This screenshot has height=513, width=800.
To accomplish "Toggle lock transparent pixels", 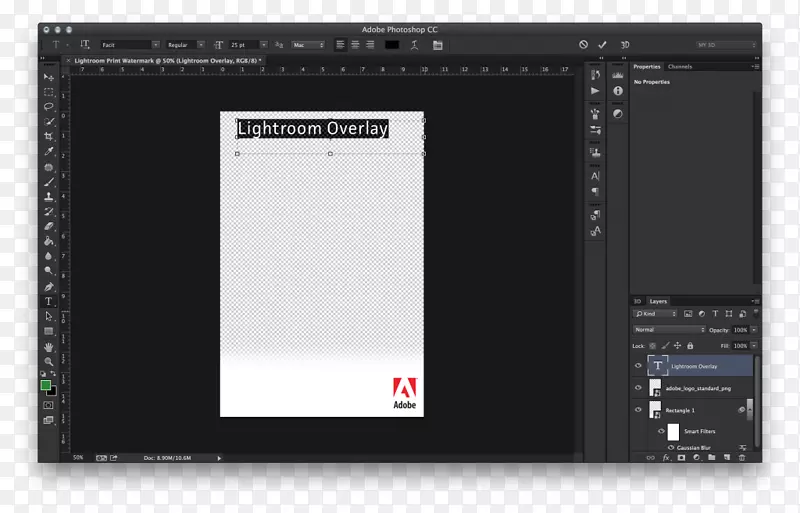I will (653, 346).
